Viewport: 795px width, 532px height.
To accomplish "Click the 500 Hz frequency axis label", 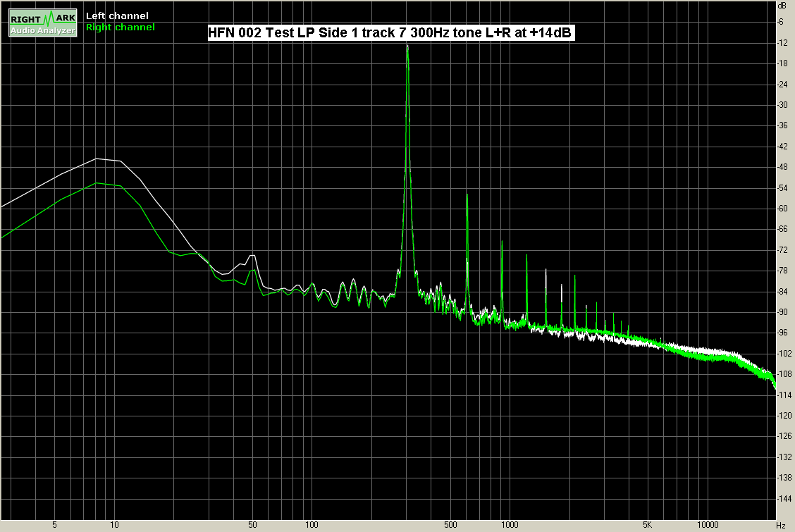I will point(450,525).
